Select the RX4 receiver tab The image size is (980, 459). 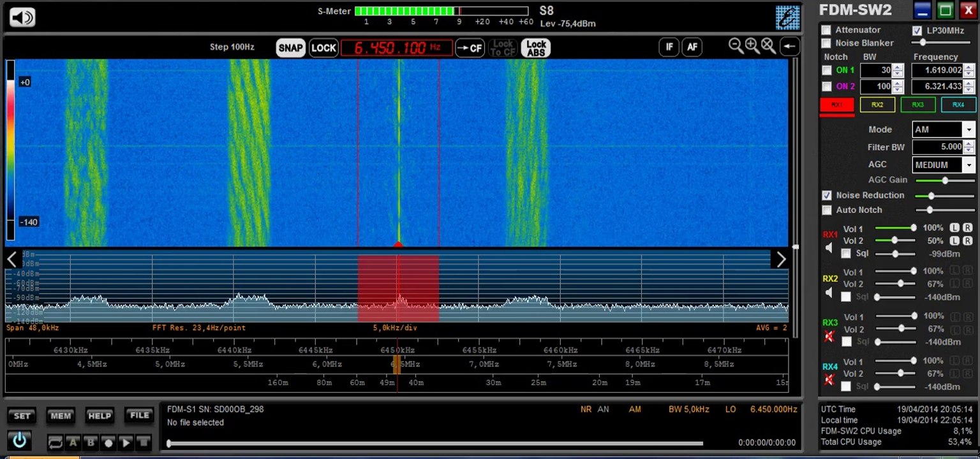958,105
